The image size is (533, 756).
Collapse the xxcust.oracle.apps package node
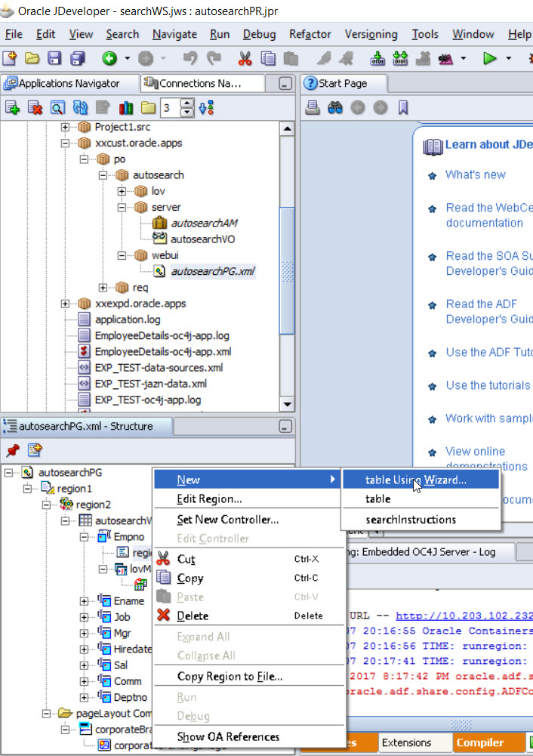pos(65,143)
